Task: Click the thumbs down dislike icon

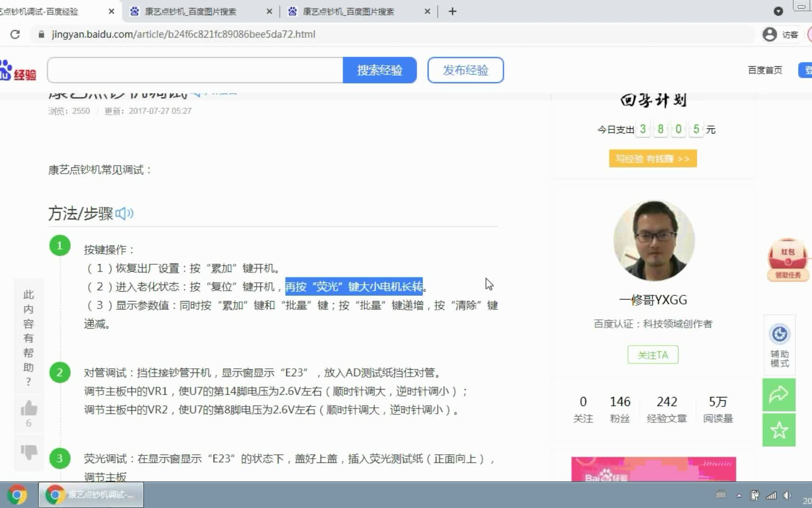Action: tap(29, 452)
